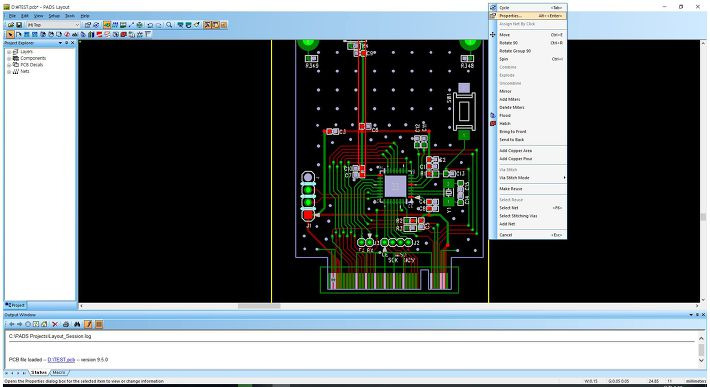
Task: Click the Undo arrow toolbar icon
Action: 150,25
